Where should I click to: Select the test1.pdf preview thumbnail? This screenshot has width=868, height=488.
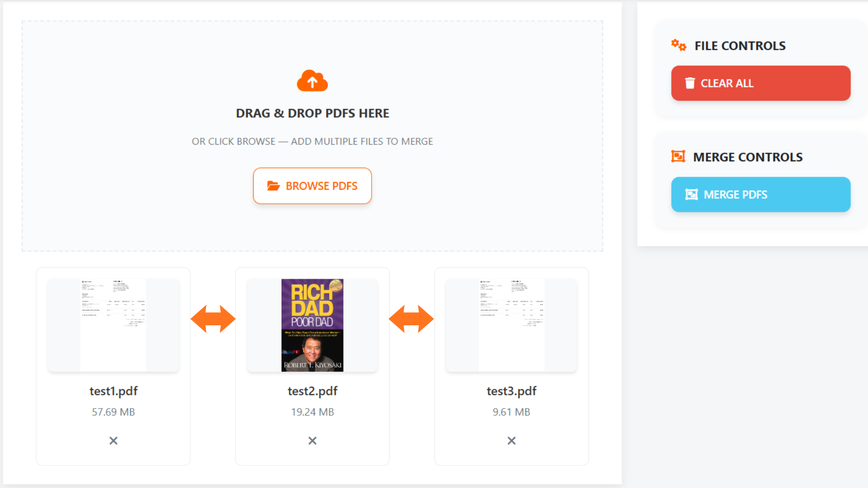113,325
